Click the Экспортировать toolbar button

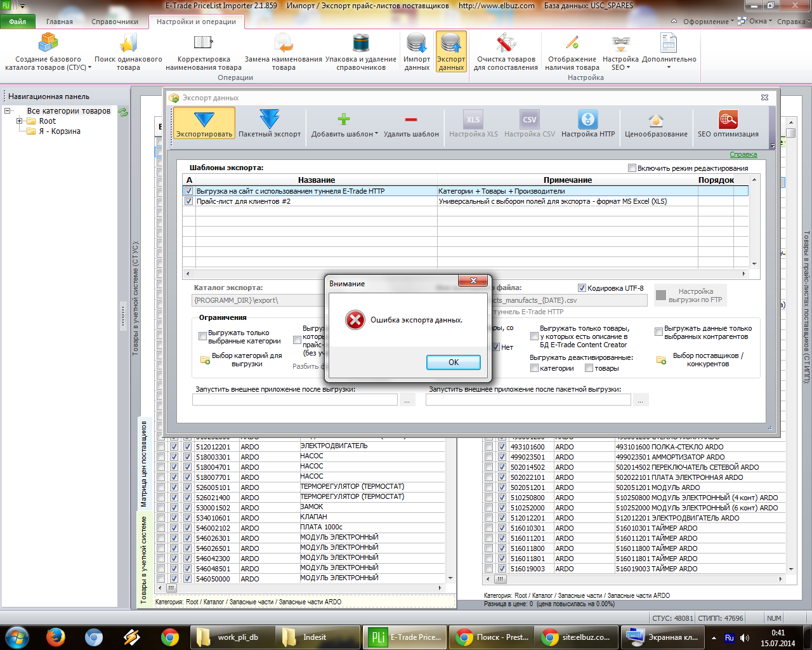(x=204, y=123)
